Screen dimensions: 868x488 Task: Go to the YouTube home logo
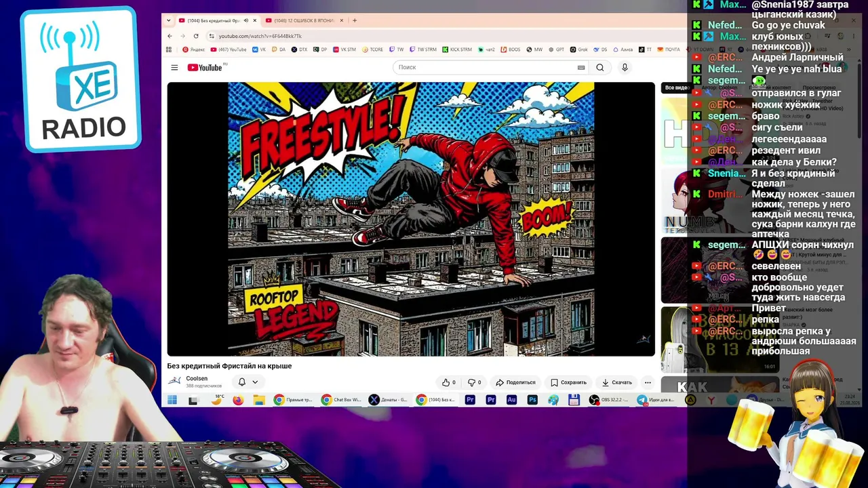(x=205, y=68)
